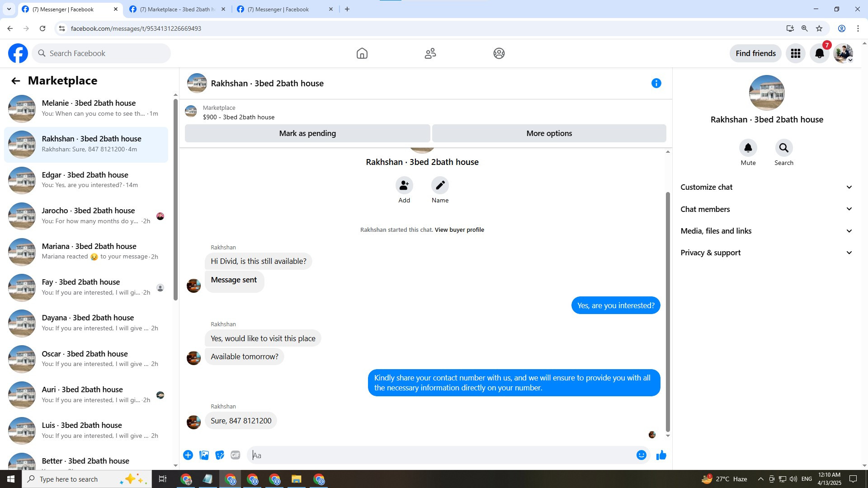This screenshot has width=868, height=488.
Task: Open Task View on taskbar
Action: pos(163,479)
